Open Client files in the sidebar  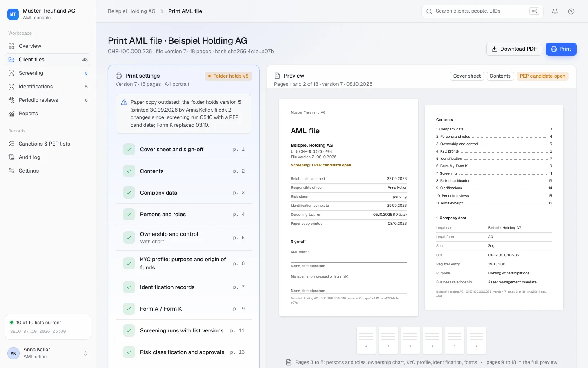click(x=48, y=60)
